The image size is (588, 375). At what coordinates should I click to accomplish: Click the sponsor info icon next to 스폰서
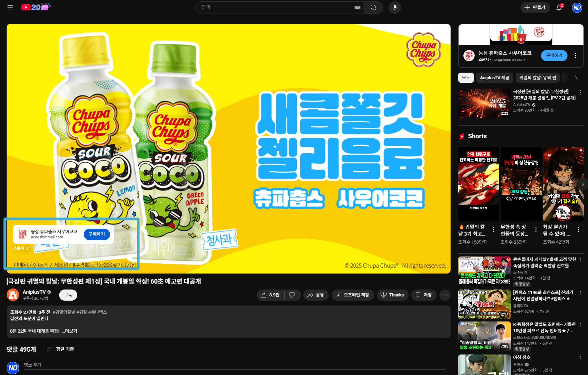click(27, 248)
